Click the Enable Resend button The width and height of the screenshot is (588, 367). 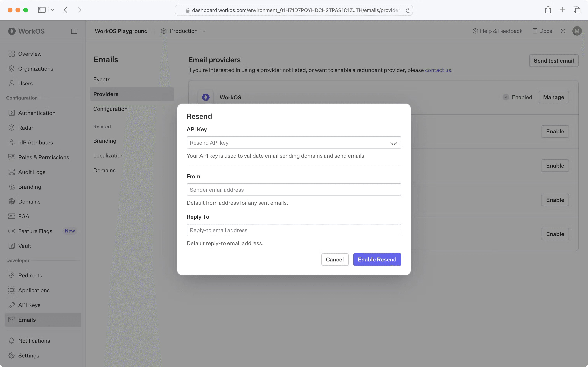377,259
